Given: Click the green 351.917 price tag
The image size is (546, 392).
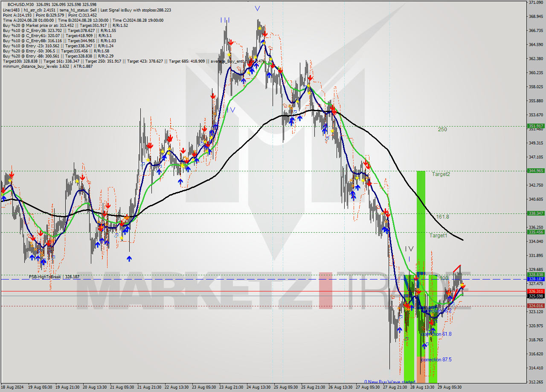Looking at the screenshot, I should pos(536,126).
